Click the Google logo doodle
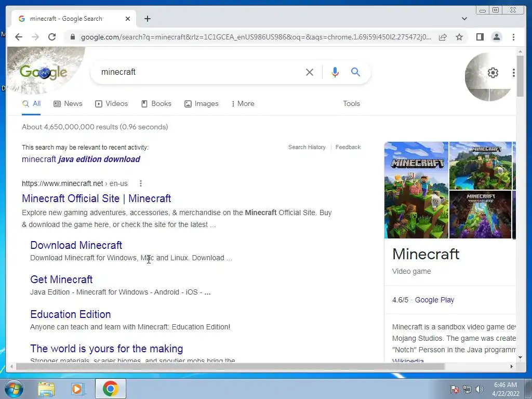This screenshot has width=532, height=399. click(x=44, y=72)
